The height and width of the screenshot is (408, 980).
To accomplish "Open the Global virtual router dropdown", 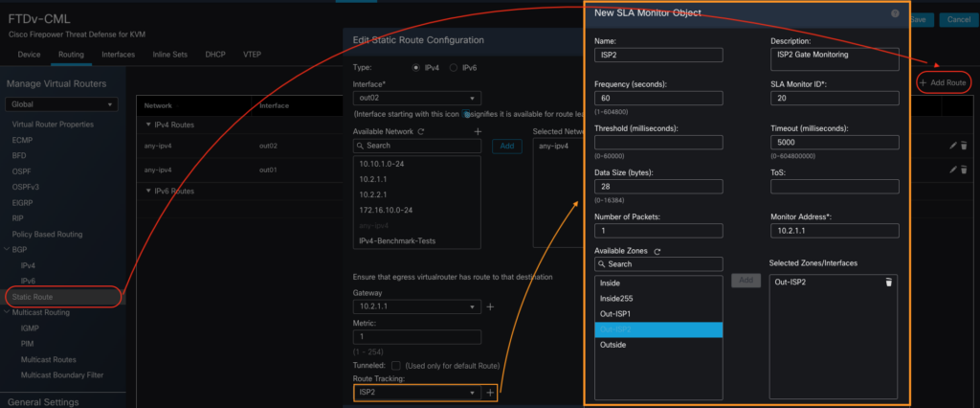I will pos(61,104).
